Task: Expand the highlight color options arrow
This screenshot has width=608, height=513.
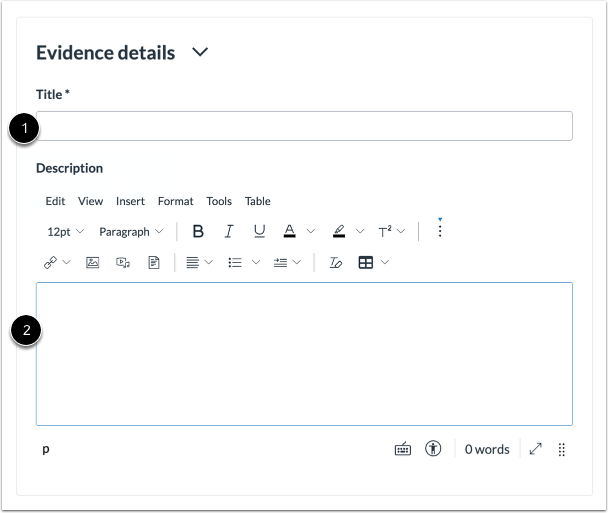Action: tap(360, 231)
